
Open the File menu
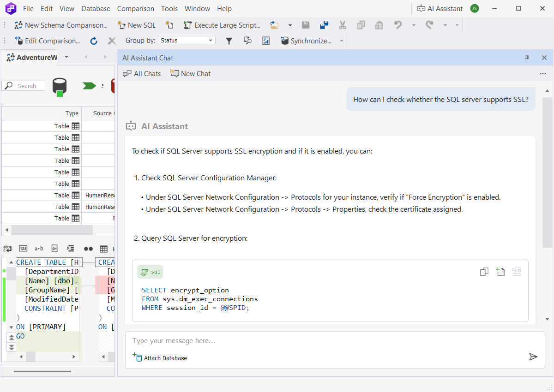(28, 9)
